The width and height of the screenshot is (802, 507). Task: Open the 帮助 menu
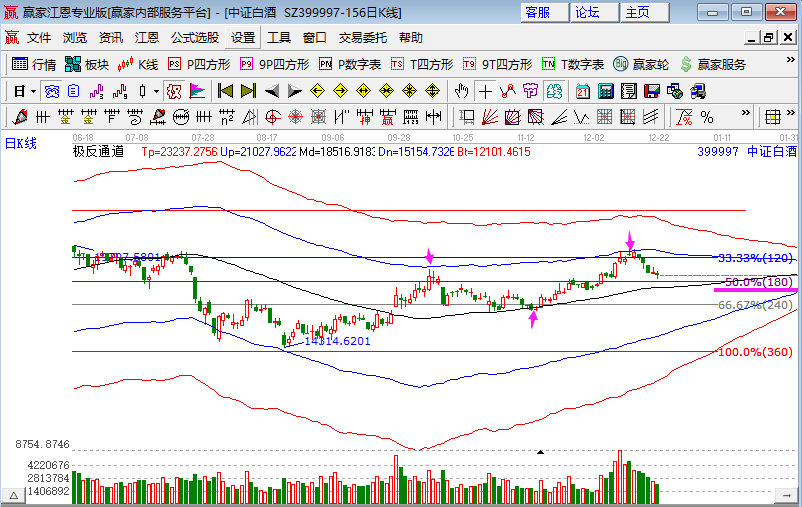point(411,38)
